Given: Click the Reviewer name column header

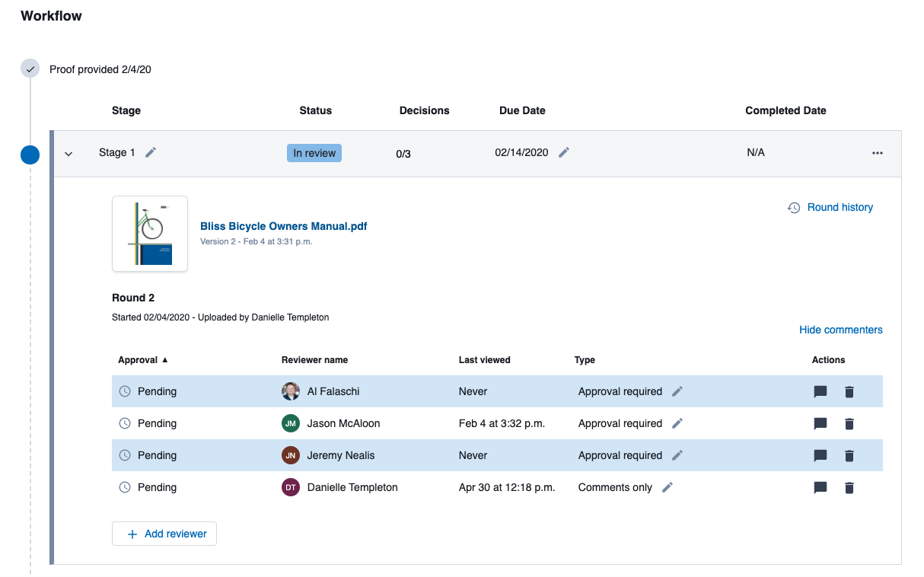Looking at the screenshot, I should (x=314, y=360).
